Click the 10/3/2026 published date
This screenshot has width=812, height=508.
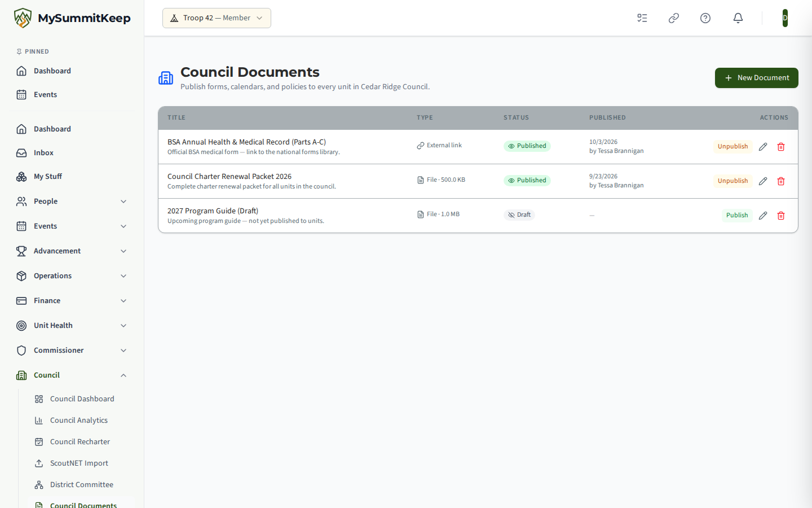(x=603, y=142)
